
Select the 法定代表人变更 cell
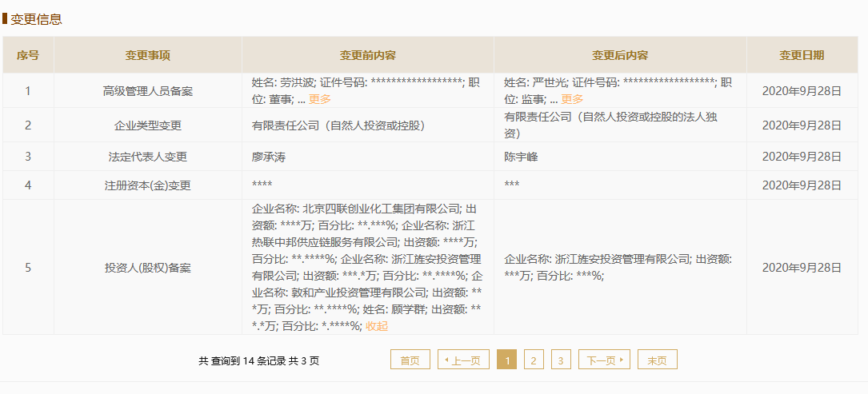[148, 157]
